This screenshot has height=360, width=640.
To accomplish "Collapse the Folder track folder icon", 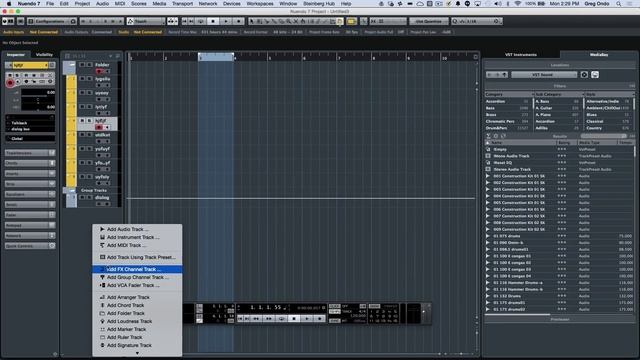I will [72, 64].
